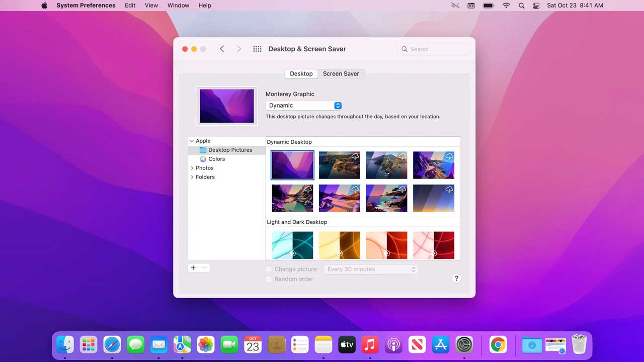
Task: Add a folder with the plus button
Action: pos(193,268)
